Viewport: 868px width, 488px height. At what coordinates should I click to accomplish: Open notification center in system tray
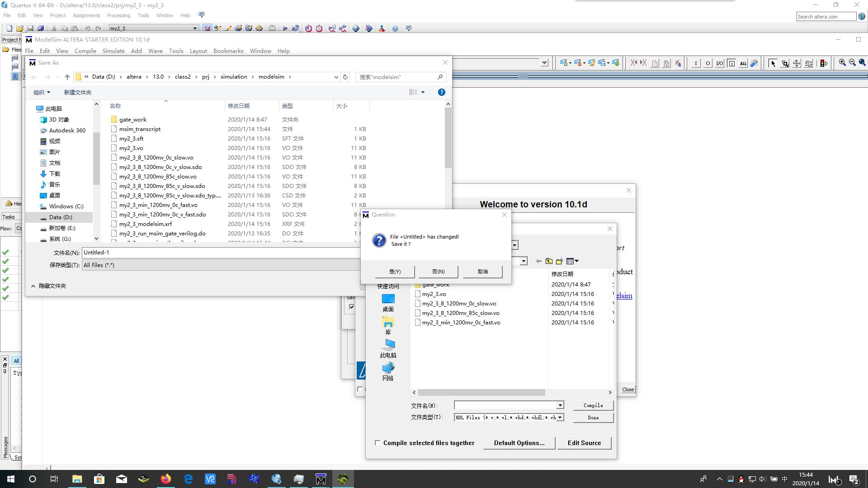[x=854, y=479]
